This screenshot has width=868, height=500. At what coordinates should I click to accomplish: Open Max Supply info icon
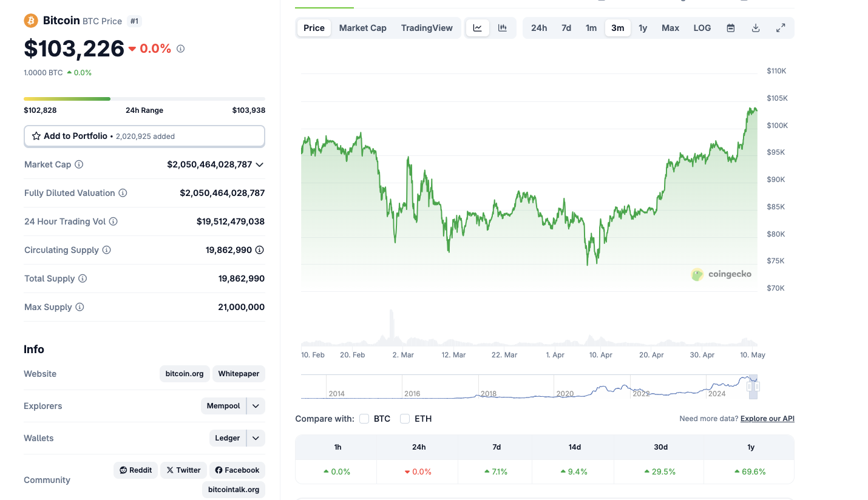tap(80, 307)
